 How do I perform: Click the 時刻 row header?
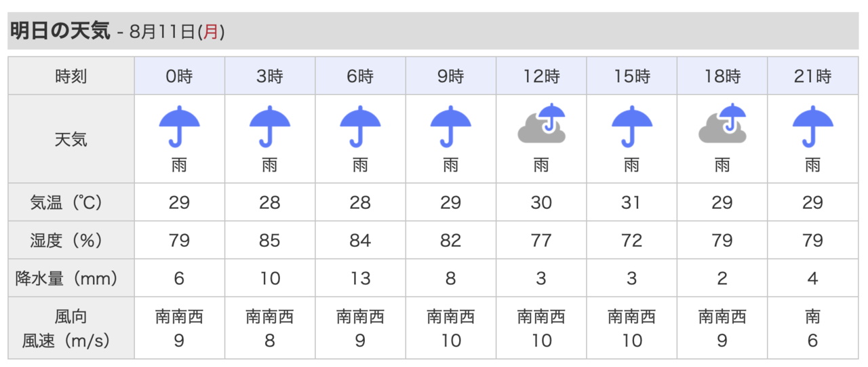[71, 76]
